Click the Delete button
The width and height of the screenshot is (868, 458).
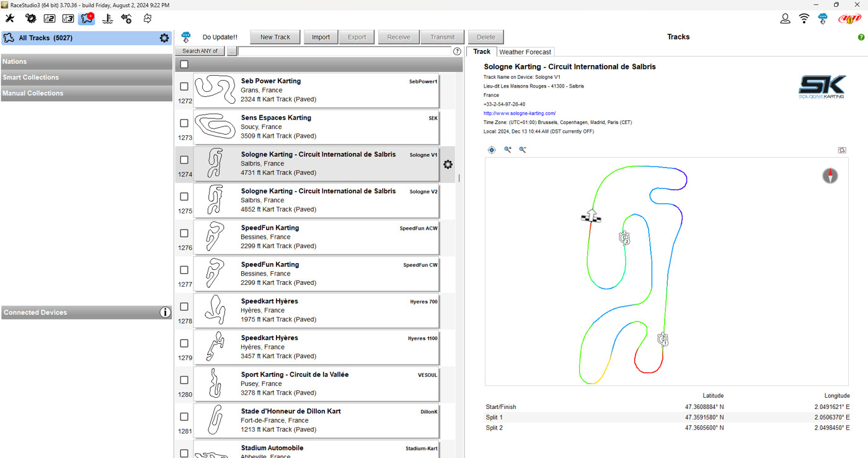(486, 37)
